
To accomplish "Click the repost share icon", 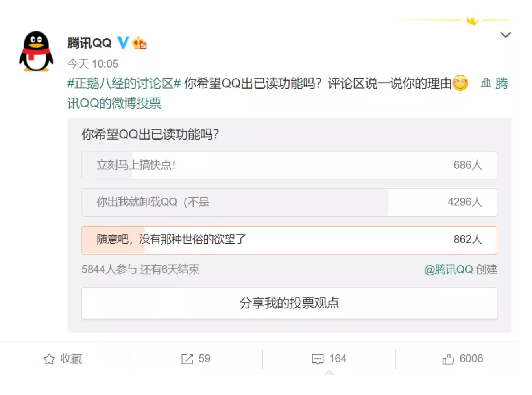I will [x=187, y=359].
